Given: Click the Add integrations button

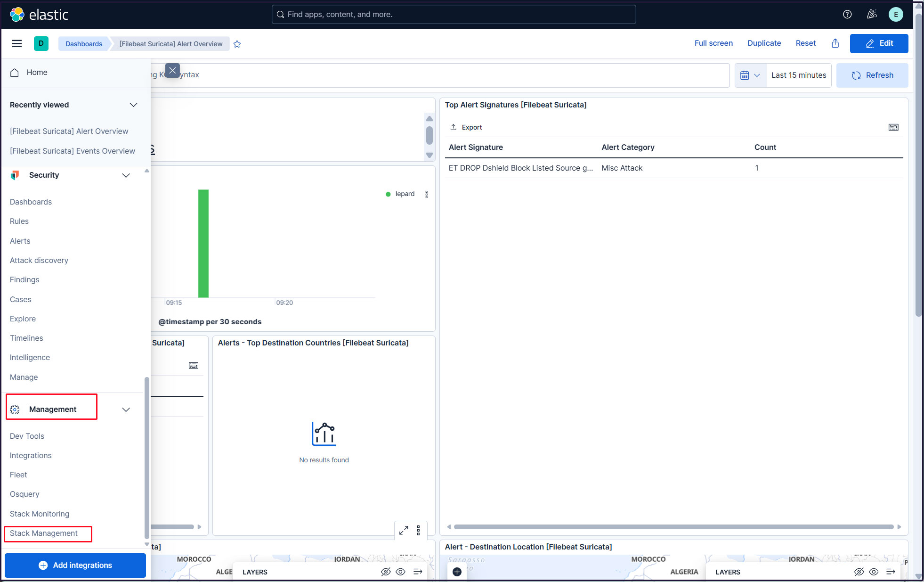Looking at the screenshot, I should tap(75, 565).
